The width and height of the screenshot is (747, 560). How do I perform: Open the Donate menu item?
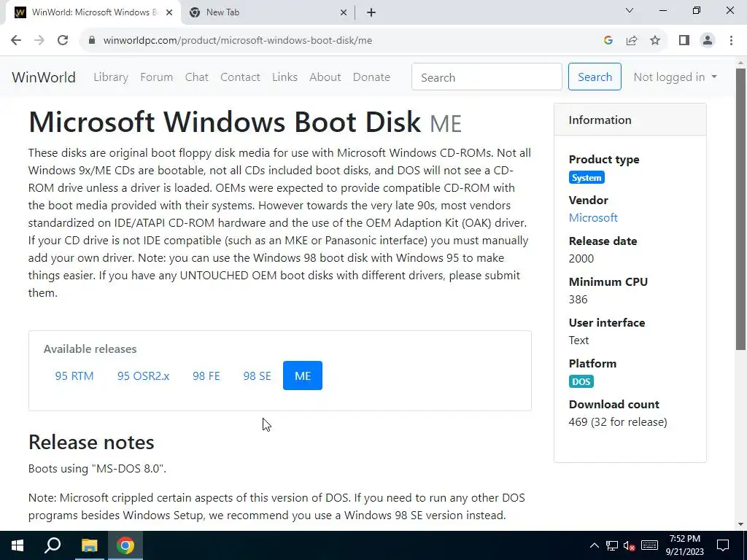[x=371, y=77]
